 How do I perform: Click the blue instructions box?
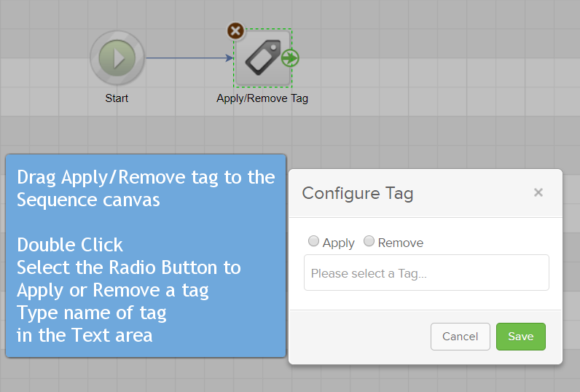(x=146, y=256)
